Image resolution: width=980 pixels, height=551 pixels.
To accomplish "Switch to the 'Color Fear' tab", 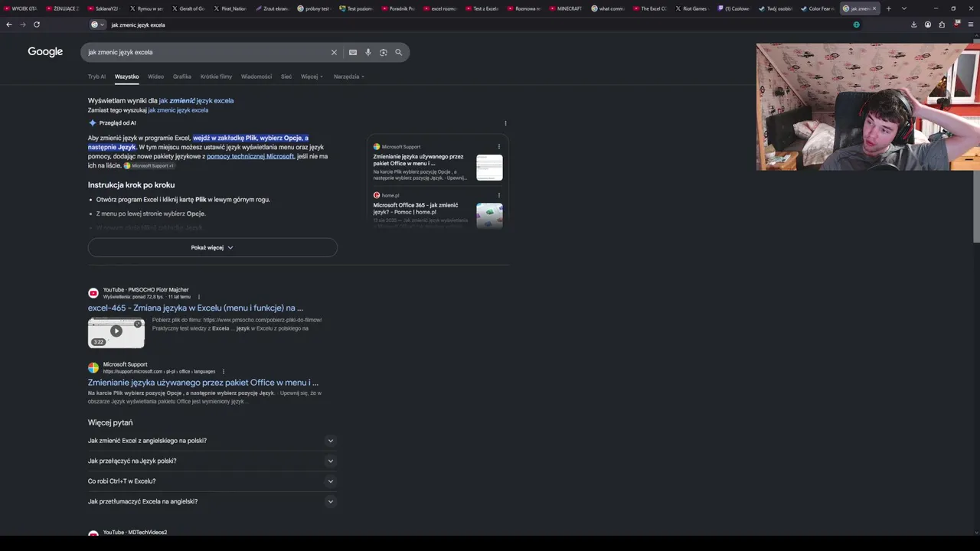I will (817, 8).
